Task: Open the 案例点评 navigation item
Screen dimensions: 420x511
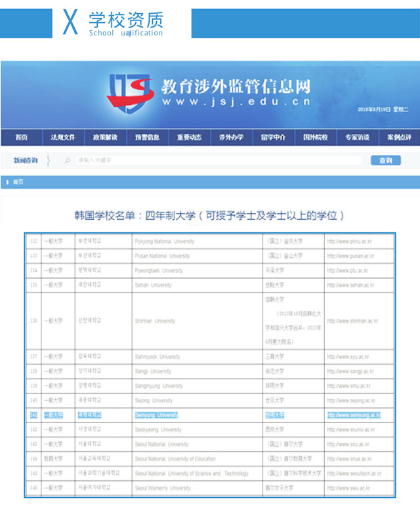Action: tap(399, 138)
